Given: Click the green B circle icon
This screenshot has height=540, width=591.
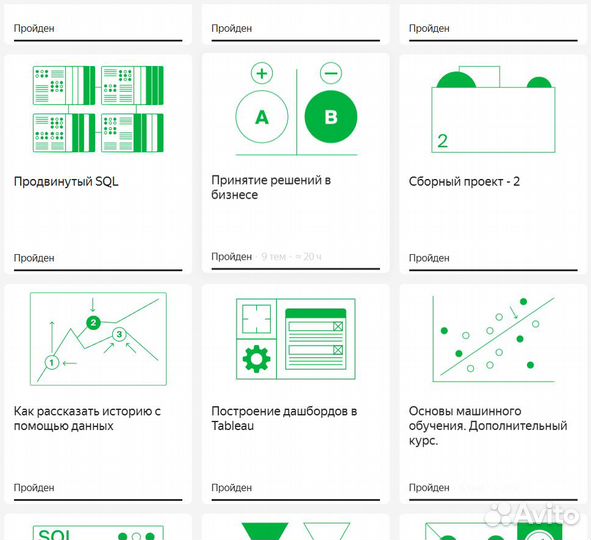Looking at the screenshot, I should pyautogui.click(x=331, y=117).
